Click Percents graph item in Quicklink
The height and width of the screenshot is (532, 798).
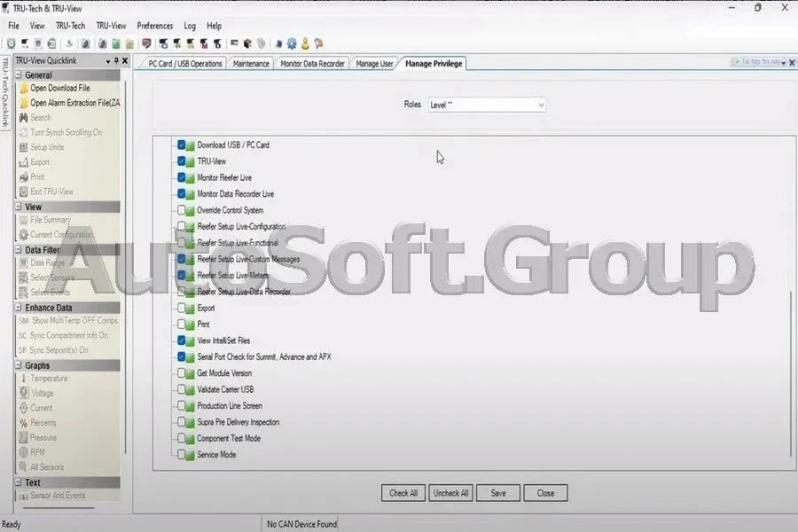point(37,423)
